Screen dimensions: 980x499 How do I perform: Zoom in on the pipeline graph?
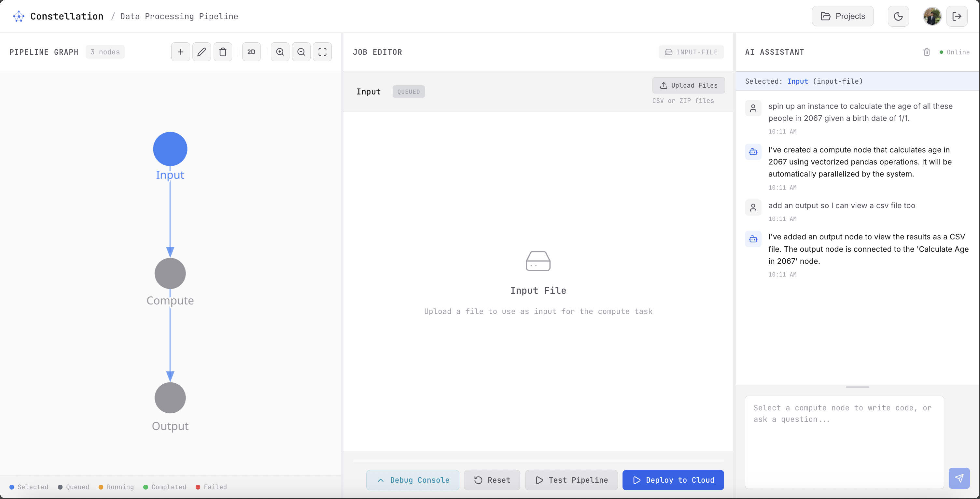pos(280,52)
